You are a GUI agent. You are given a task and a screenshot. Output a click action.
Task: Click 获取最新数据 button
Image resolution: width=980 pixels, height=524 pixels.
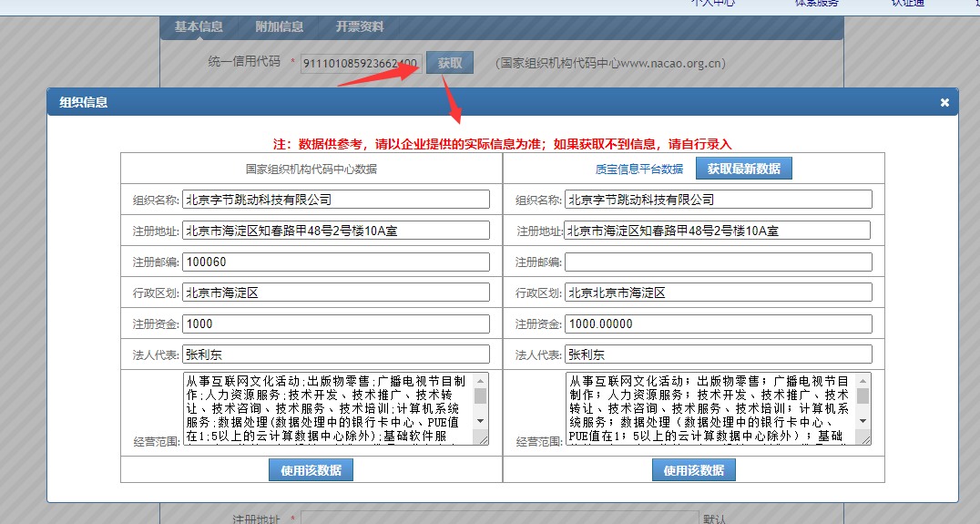744,169
